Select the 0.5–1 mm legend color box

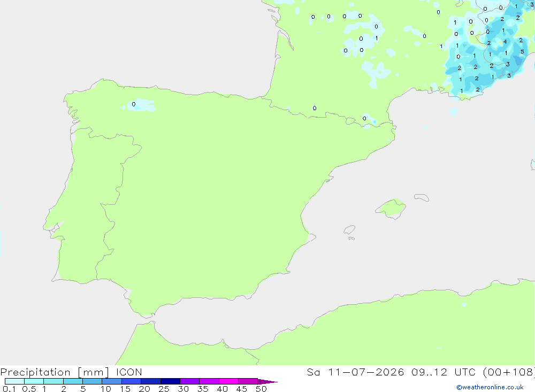34,381
